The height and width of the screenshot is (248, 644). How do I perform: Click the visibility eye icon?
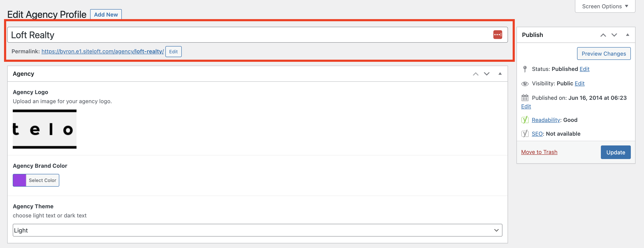click(525, 84)
